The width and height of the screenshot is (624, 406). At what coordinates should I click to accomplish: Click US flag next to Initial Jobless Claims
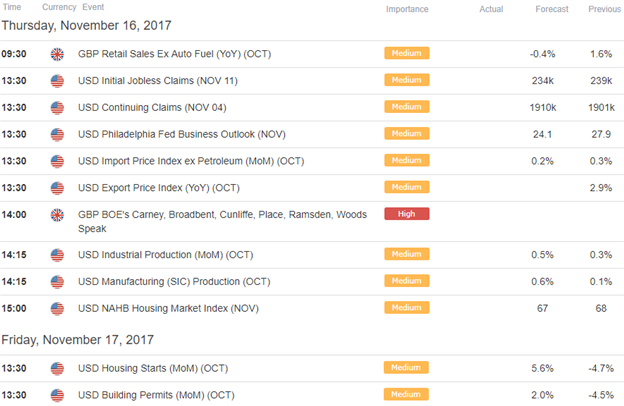57,81
